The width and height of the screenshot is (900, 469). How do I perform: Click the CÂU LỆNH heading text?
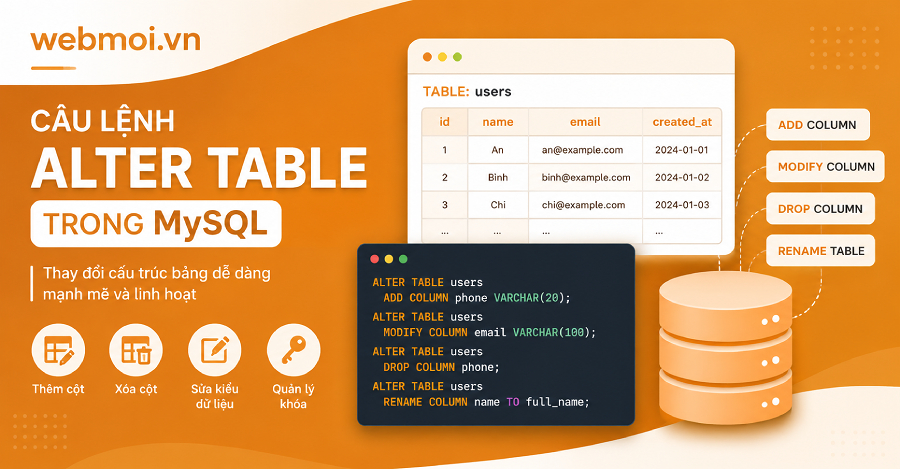point(103,121)
